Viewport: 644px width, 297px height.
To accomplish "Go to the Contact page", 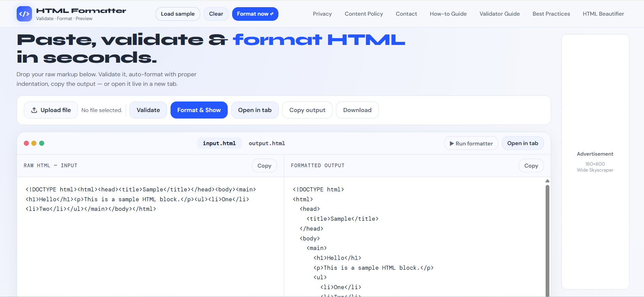I will tap(406, 14).
